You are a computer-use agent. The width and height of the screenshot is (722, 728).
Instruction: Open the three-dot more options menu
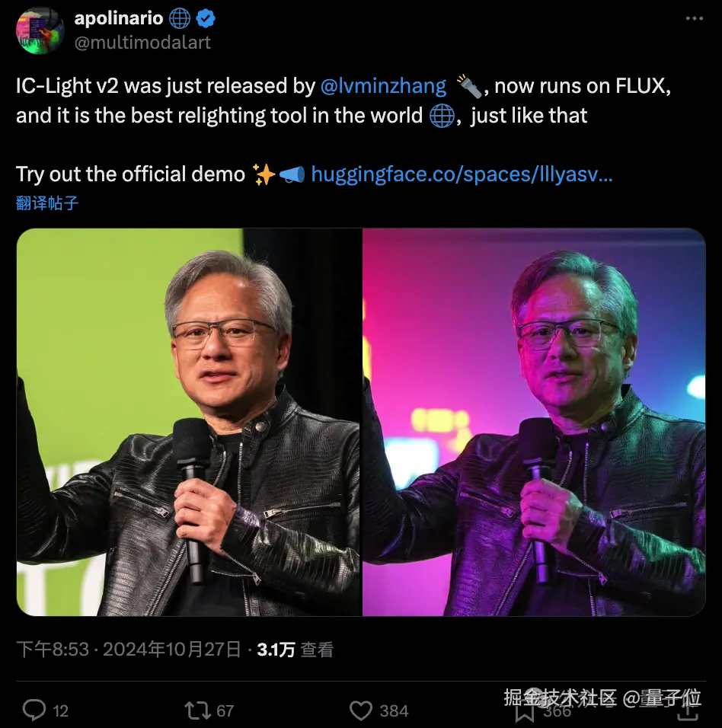pos(694,18)
